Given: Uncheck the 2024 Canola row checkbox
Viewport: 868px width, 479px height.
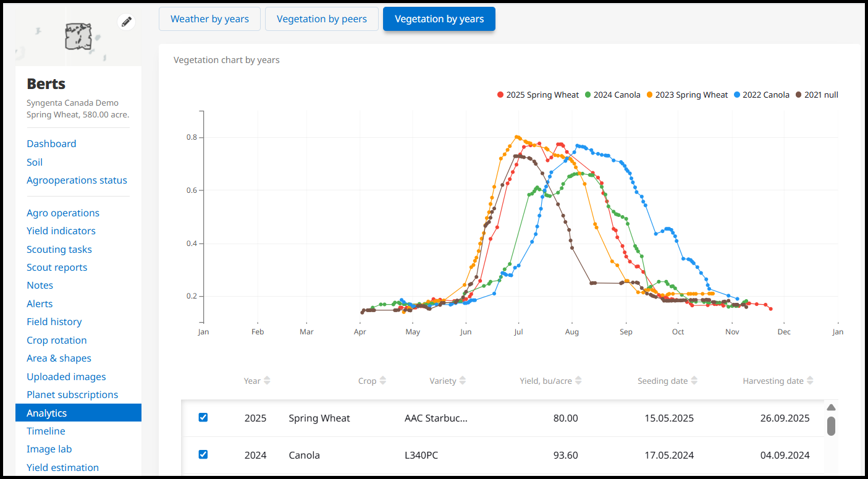Looking at the screenshot, I should coord(203,455).
